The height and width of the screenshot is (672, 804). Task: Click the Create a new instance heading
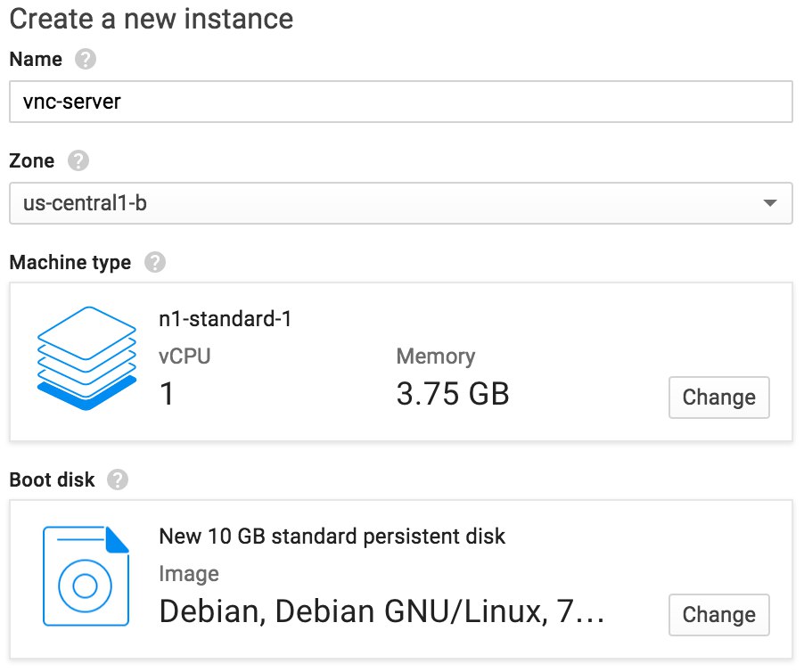click(152, 19)
